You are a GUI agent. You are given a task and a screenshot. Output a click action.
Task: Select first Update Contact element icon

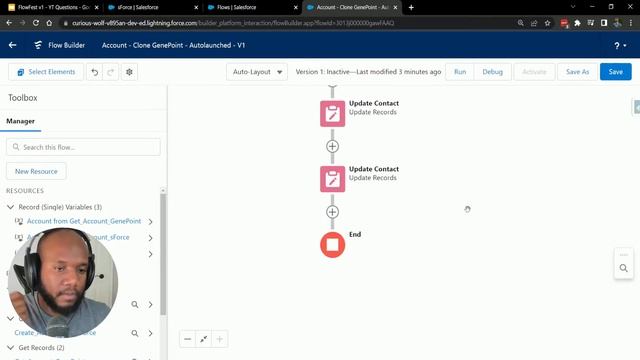[x=332, y=114]
